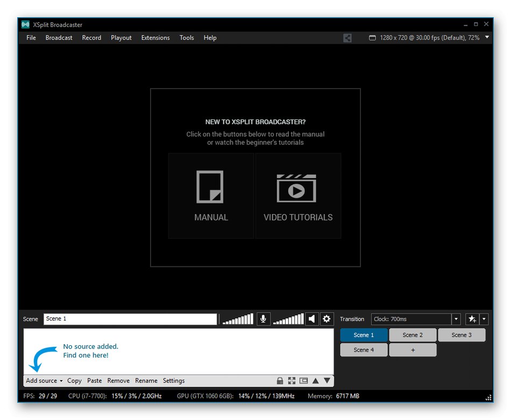
Task: Adjust the speaker volume level bars
Action: coord(288,319)
